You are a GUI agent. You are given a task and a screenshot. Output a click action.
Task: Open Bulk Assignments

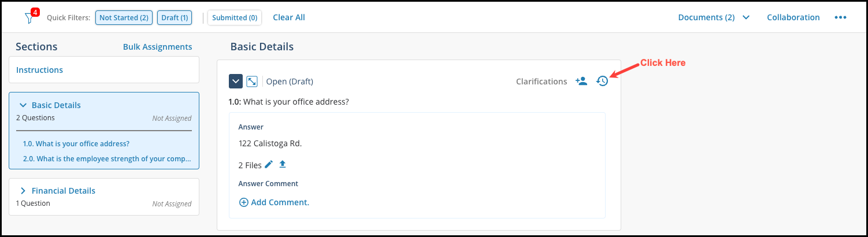click(x=157, y=47)
